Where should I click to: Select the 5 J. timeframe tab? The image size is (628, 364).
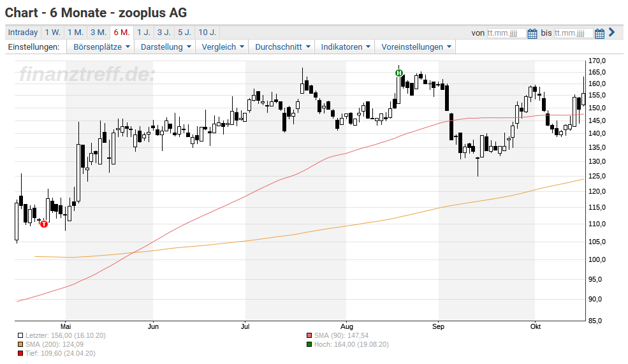[185, 33]
